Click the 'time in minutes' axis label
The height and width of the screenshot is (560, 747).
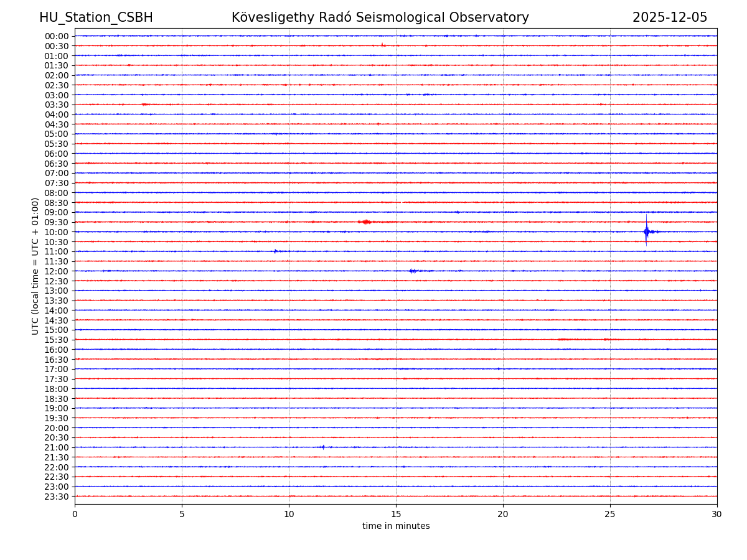396,526
